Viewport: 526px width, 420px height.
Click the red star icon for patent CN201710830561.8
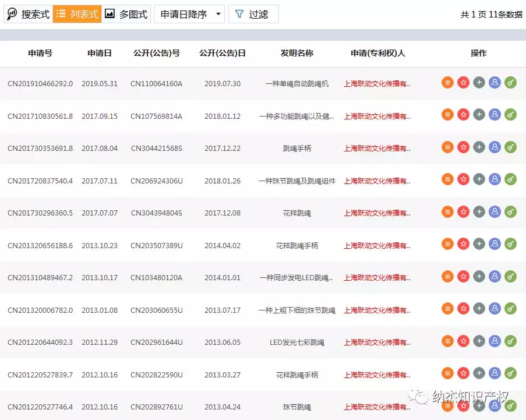coord(463,114)
